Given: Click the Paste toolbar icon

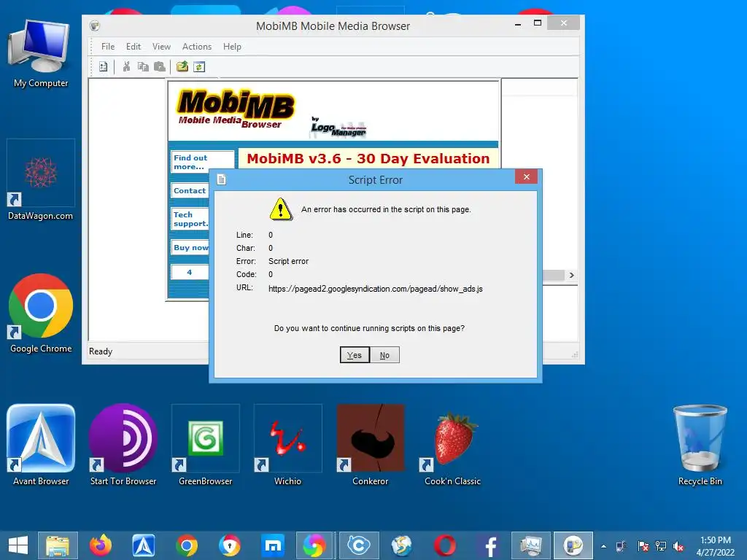Looking at the screenshot, I should [x=160, y=66].
